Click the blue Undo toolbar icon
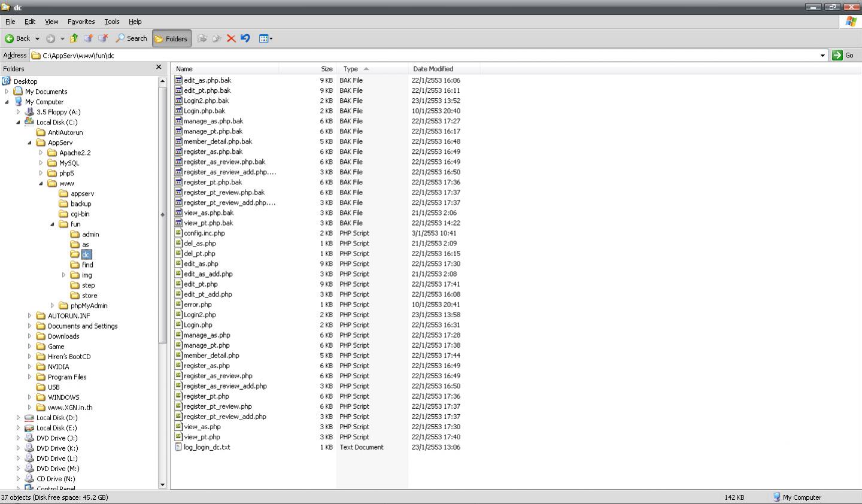 [x=245, y=38]
